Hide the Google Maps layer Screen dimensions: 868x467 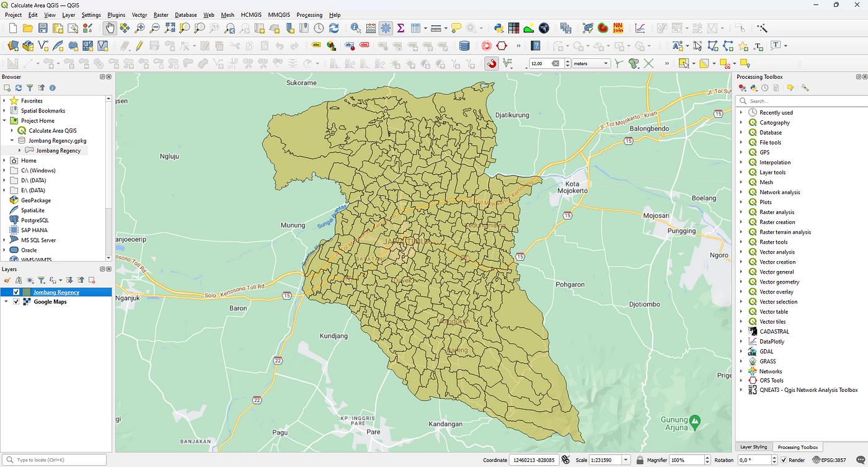[x=15, y=302]
